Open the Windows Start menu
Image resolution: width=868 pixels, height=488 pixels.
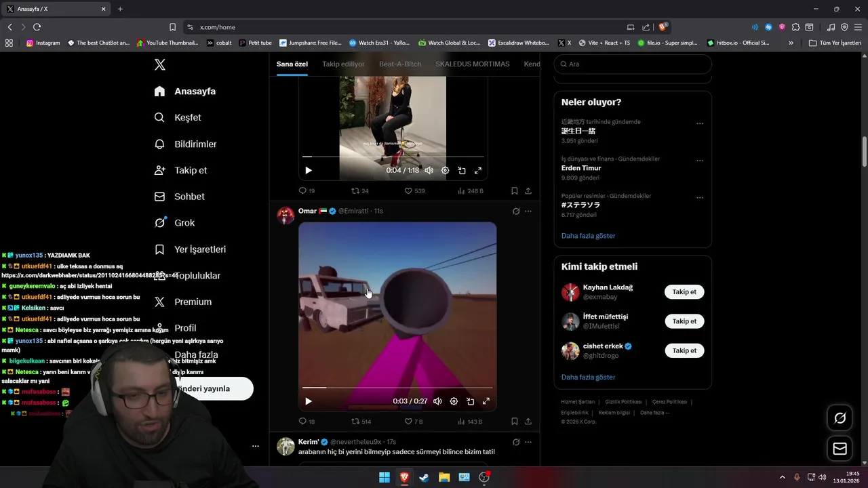point(384,477)
